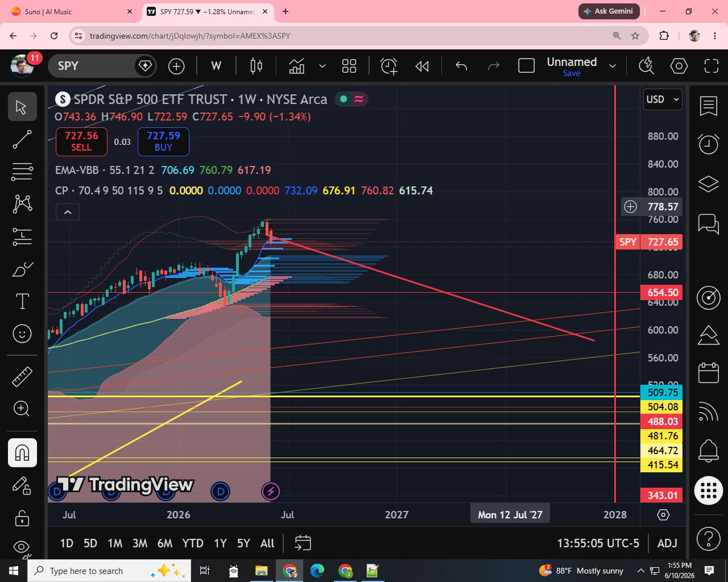
Task: Open the object tree layers panel
Action: coord(709,184)
